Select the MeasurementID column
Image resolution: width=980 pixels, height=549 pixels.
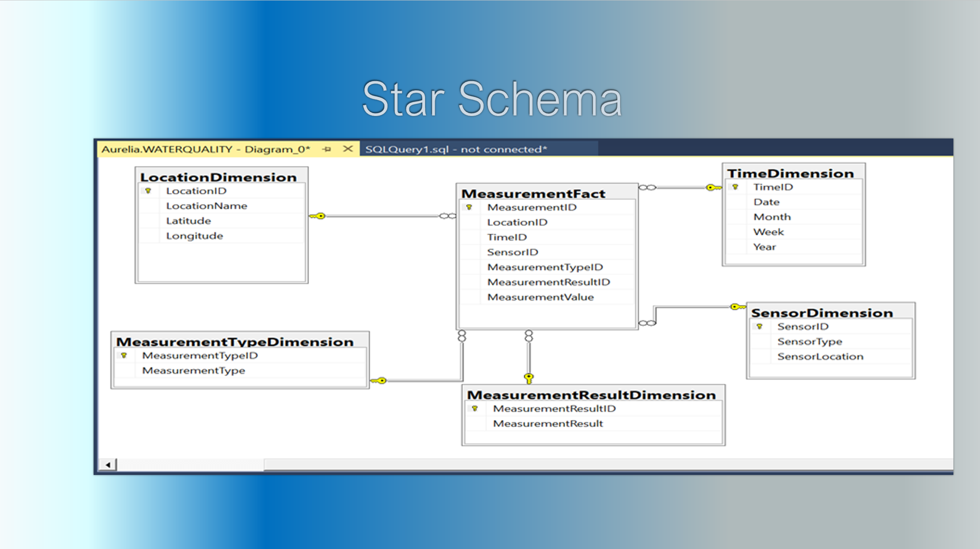click(x=547, y=207)
